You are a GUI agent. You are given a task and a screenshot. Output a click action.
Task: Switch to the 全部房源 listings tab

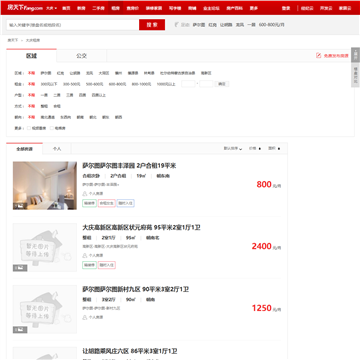(25, 149)
